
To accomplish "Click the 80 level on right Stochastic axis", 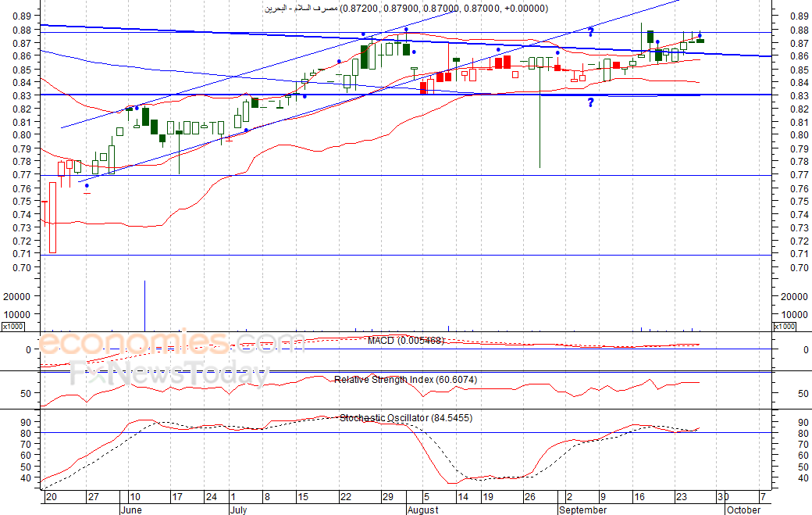I will pos(803,433).
